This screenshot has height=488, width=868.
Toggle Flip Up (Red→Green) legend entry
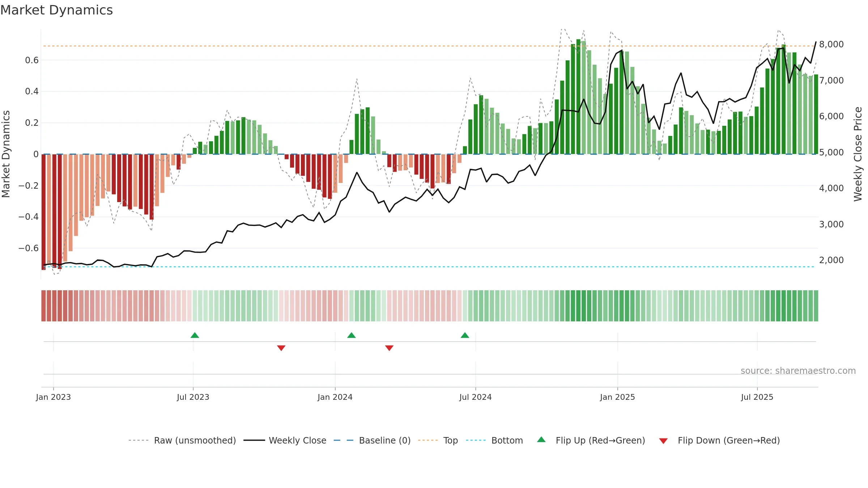pyautogui.click(x=591, y=440)
